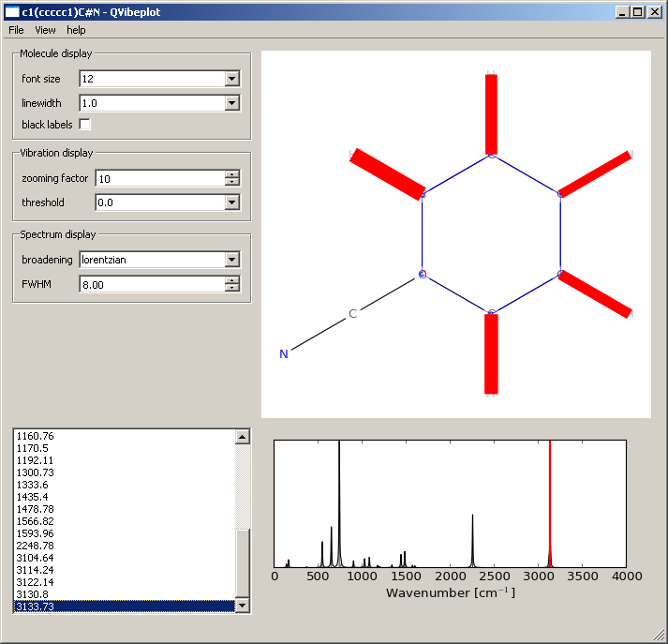This screenshot has height=644, width=668.
Task: Click the red peak in spectrum plot
Action: [550, 506]
